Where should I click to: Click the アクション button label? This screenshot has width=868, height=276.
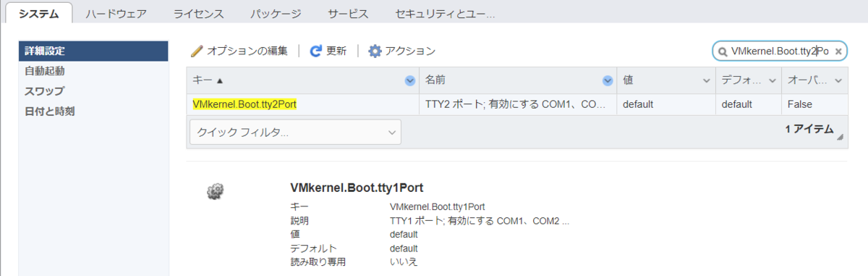tap(410, 51)
